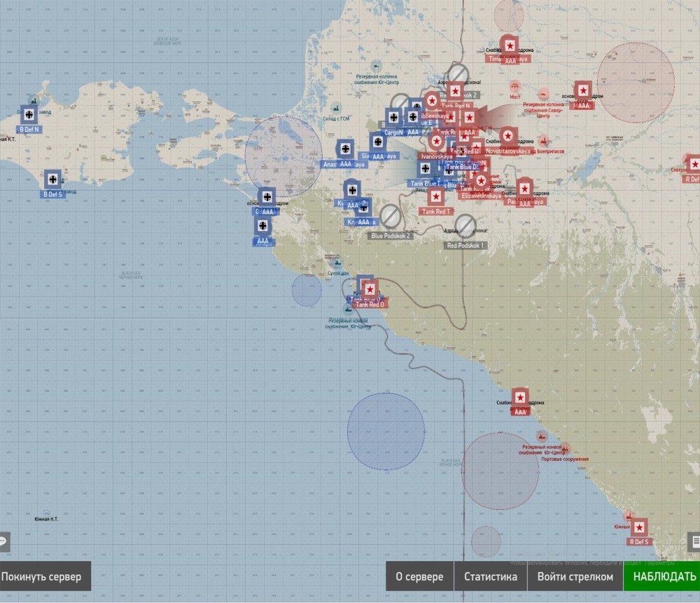Open the chat bubble icon at left edge

click(x=4, y=541)
